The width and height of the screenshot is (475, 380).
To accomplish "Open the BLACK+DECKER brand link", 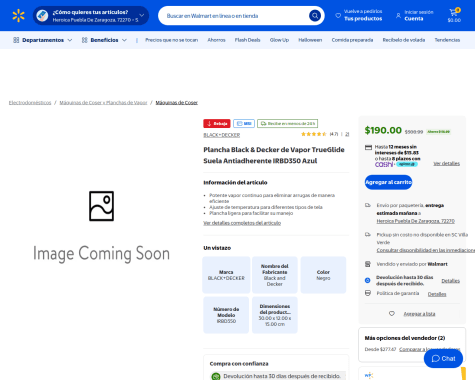I will pyautogui.click(x=222, y=135).
